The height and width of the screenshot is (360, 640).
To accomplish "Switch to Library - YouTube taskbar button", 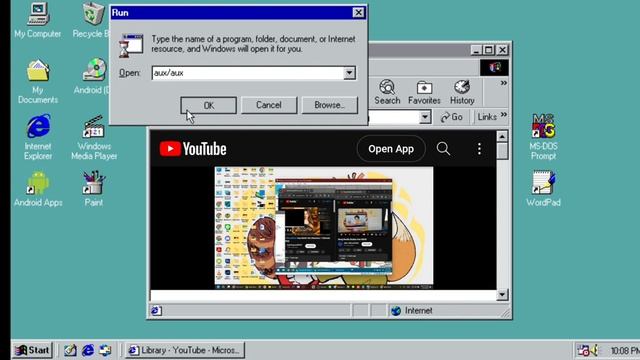I will [x=185, y=350].
